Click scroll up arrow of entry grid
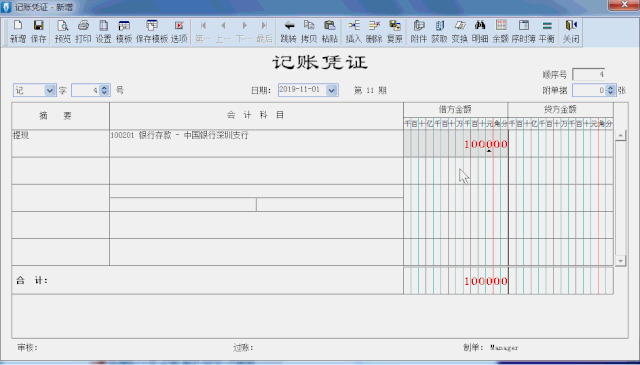640x365 pixels. point(620,136)
